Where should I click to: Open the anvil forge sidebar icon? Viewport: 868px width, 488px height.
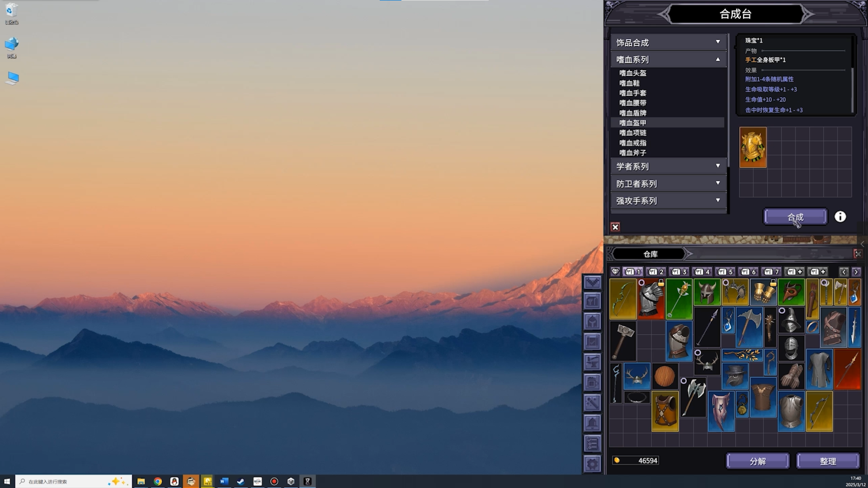592,362
